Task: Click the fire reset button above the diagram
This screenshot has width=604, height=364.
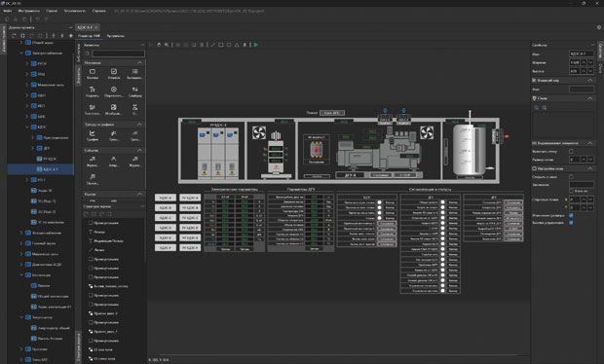Action: coord(332,113)
